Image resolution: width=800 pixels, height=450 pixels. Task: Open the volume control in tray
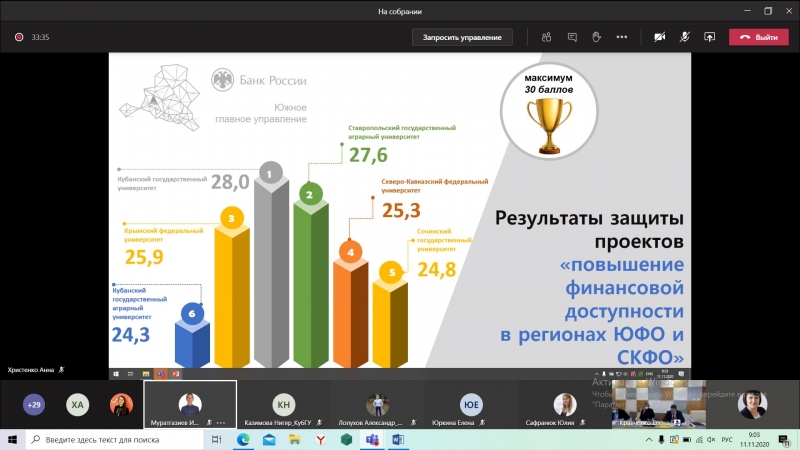(711, 440)
